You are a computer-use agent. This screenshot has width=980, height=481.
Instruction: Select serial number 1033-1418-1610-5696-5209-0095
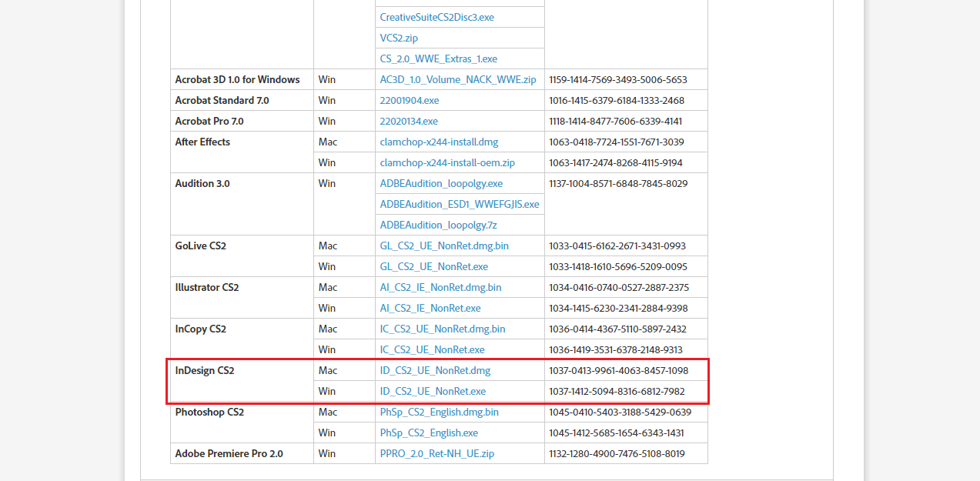tap(618, 266)
